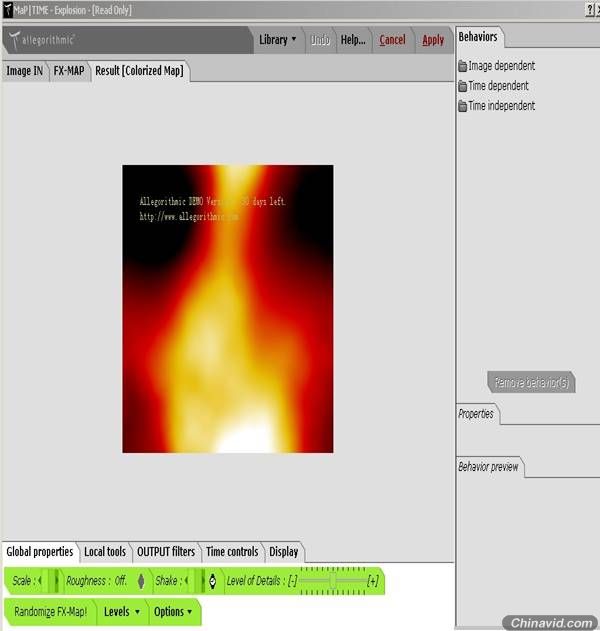Increase Shake with the right arrow
This screenshot has height=631, width=600.
[203, 580]
